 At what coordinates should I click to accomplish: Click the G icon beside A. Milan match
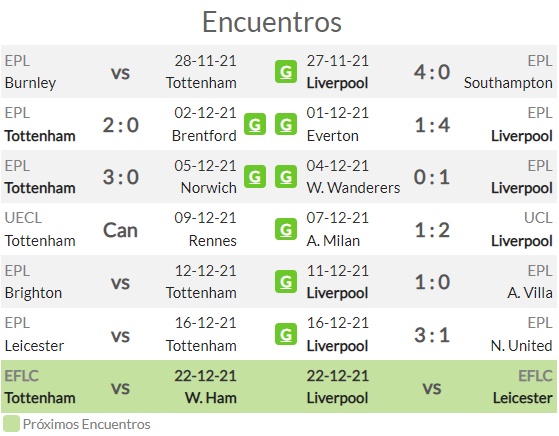tap(286, 229)
